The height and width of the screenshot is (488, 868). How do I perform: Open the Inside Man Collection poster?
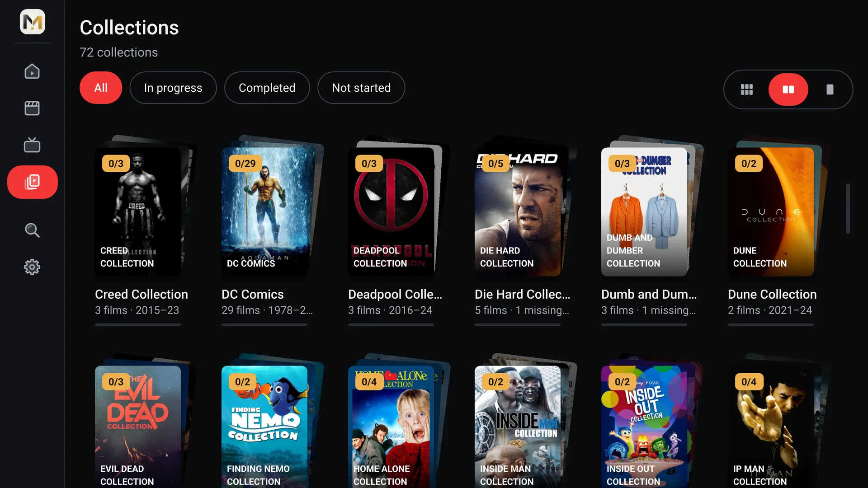[518, 427]
